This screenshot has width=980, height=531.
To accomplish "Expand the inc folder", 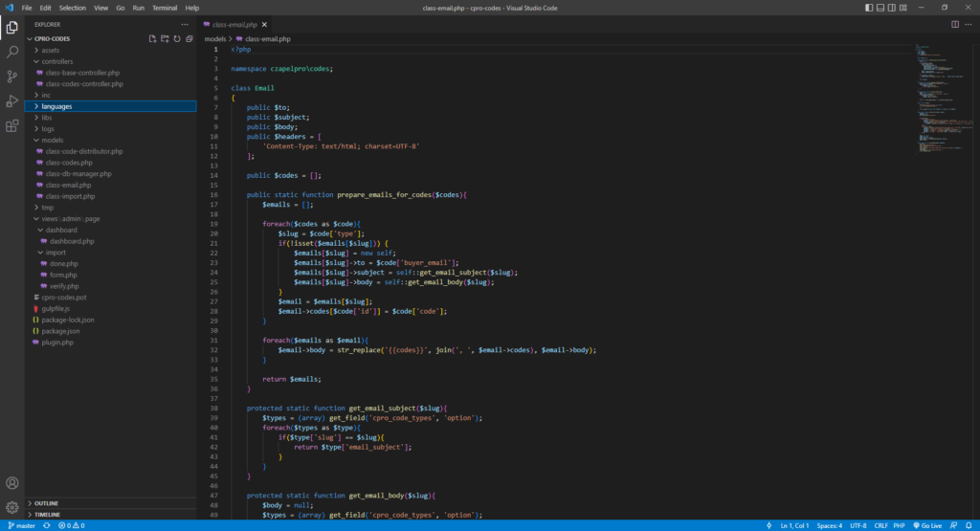I will (x=46, y=95).
